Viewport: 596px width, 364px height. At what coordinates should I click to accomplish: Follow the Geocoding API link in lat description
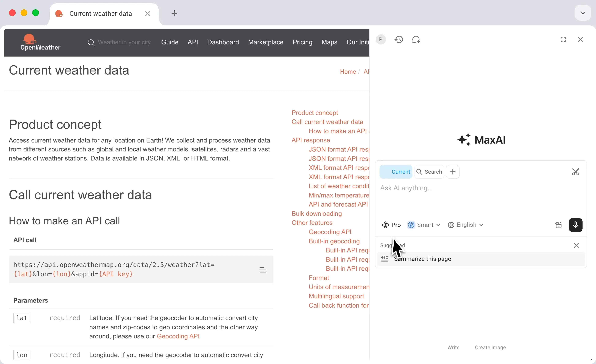coord(178,336)
